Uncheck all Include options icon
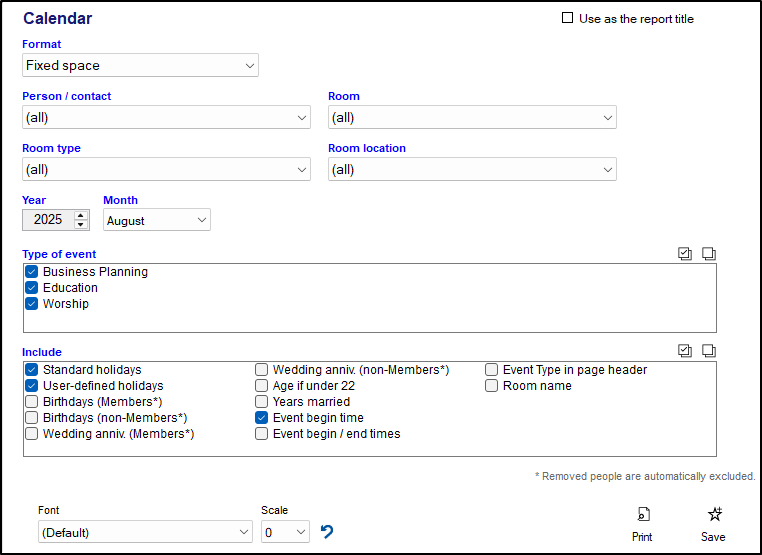Screen dimensions: 762x555 [x=708, y=351]
